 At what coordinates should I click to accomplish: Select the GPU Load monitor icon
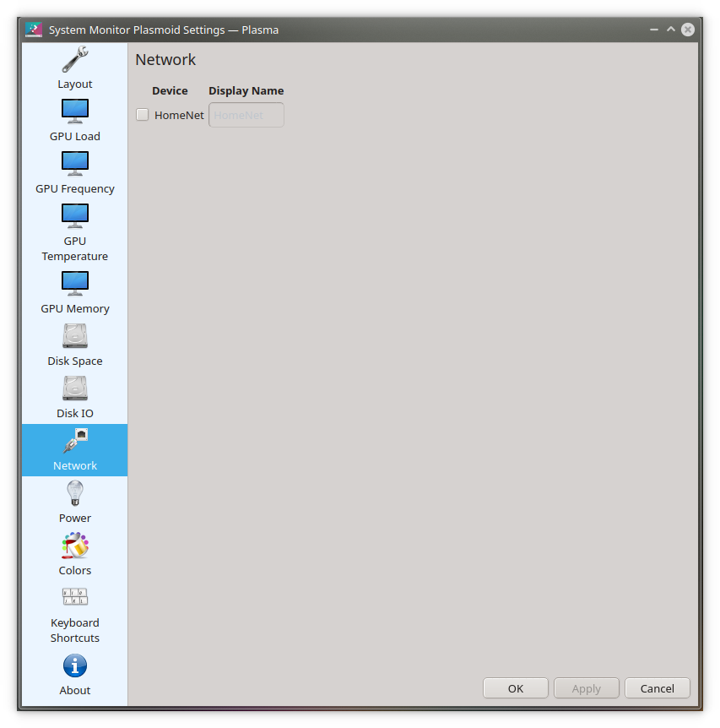point(74,111)
